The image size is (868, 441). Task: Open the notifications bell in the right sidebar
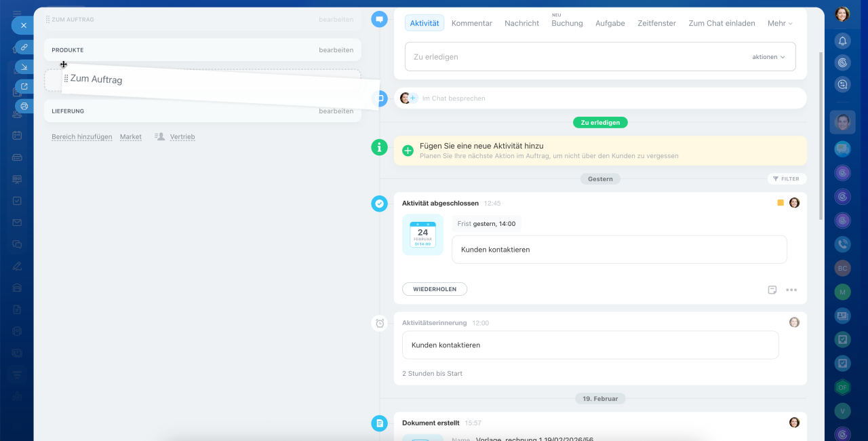pos(842,41)
